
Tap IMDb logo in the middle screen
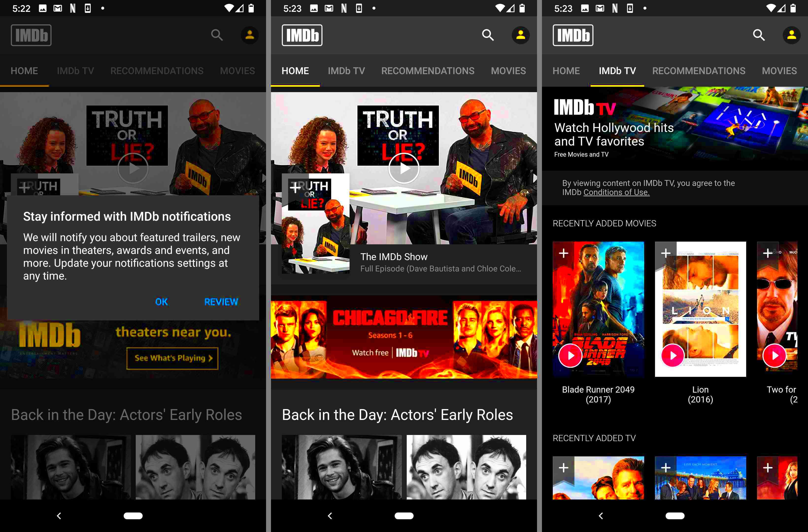(x=302, y=35)
